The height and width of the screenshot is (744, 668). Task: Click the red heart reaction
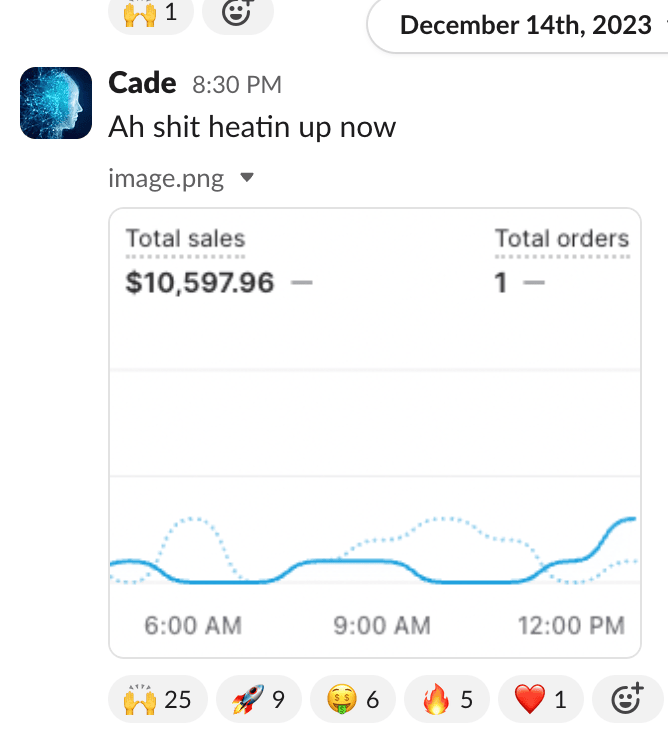click(541, 699)
